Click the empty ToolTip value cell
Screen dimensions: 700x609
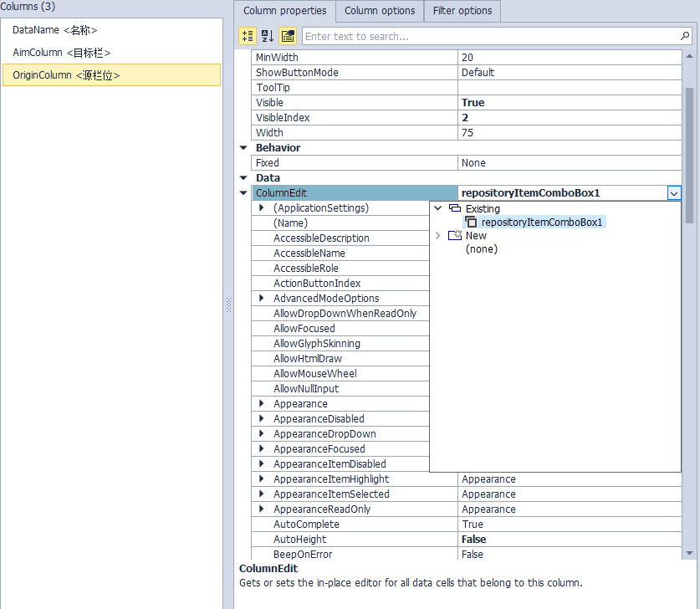(x=570, y=88)
